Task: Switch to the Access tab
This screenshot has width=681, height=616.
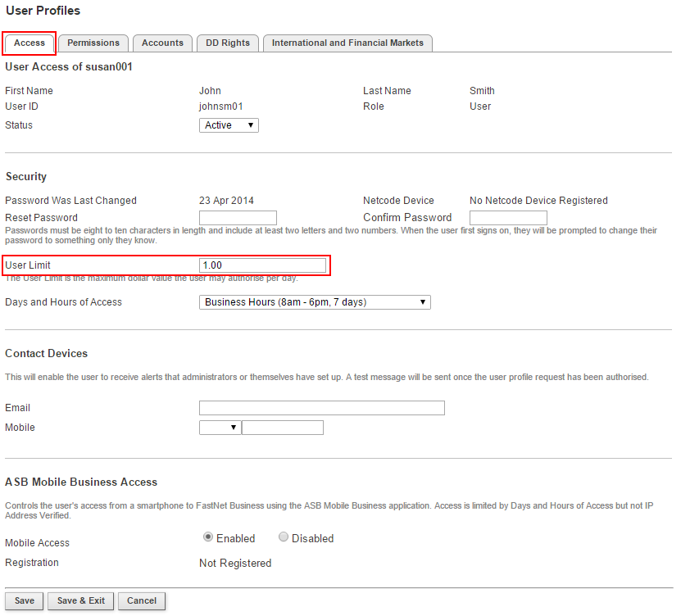Action: pos(30,43)
